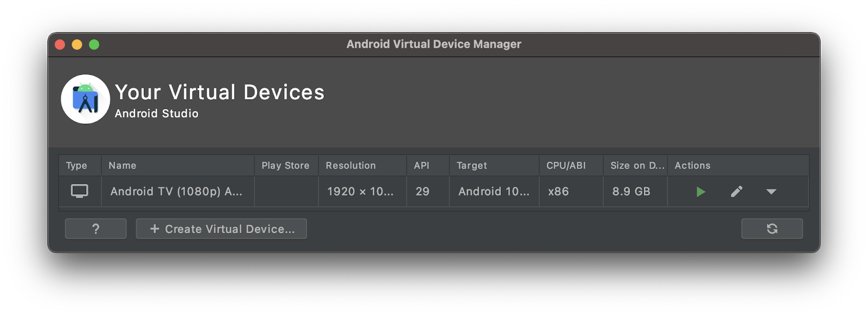
Task: Click Create Virtual Device button
Action: (221, 229)
